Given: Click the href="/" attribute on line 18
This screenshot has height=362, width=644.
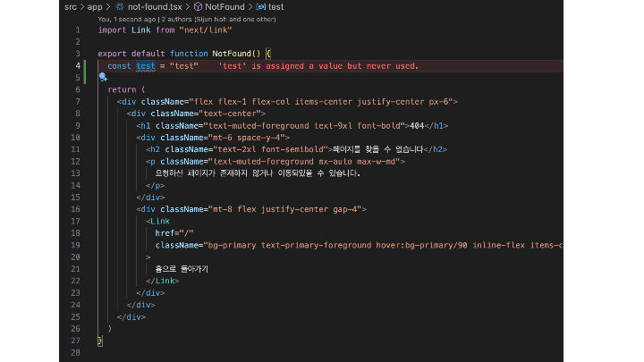Looking at the screenshot, I should (x=174, y=233).
